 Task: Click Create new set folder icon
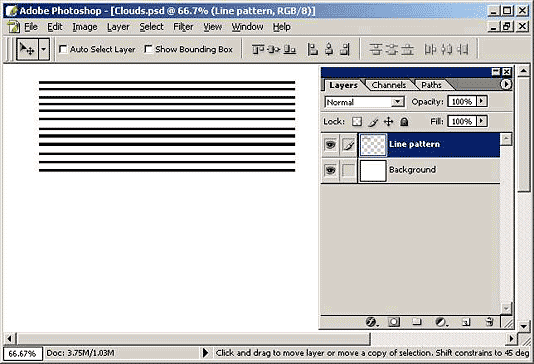pos(417,322)
